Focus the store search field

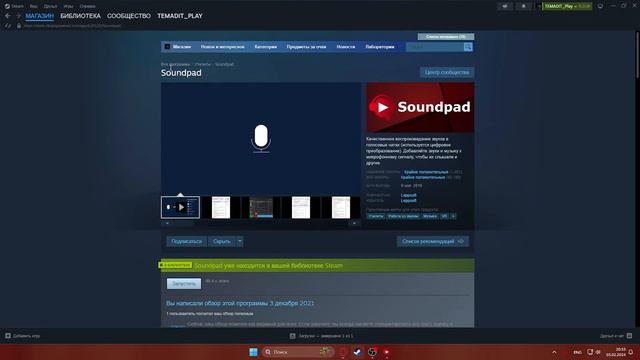[x=435, y=47]
